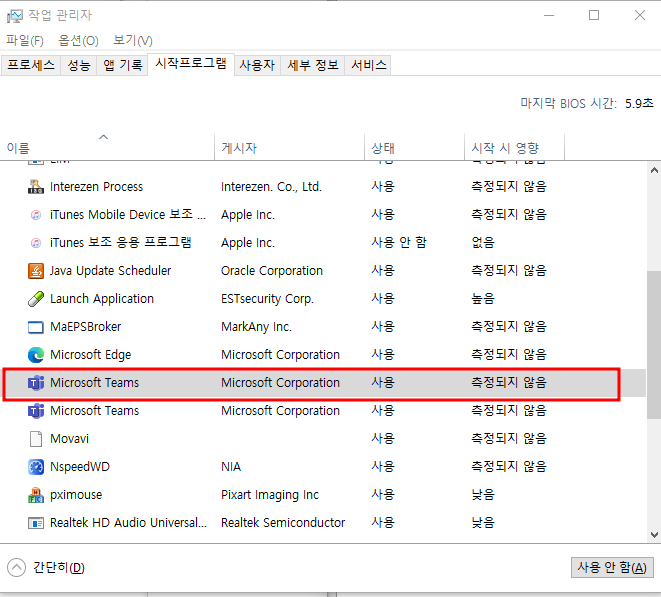Viewport: 661px width, 597px height.
Task: Select the Movavi name
Action: coord(70,438)
